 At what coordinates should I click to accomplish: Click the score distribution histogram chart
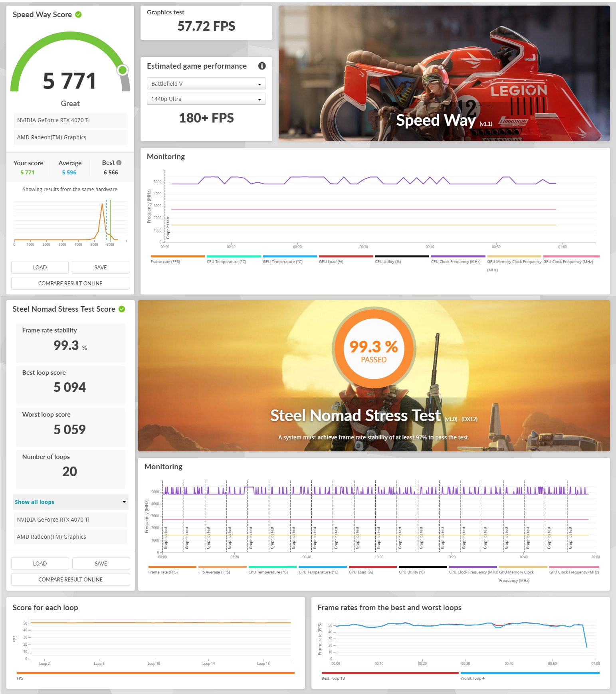click(x=70, y=223)
